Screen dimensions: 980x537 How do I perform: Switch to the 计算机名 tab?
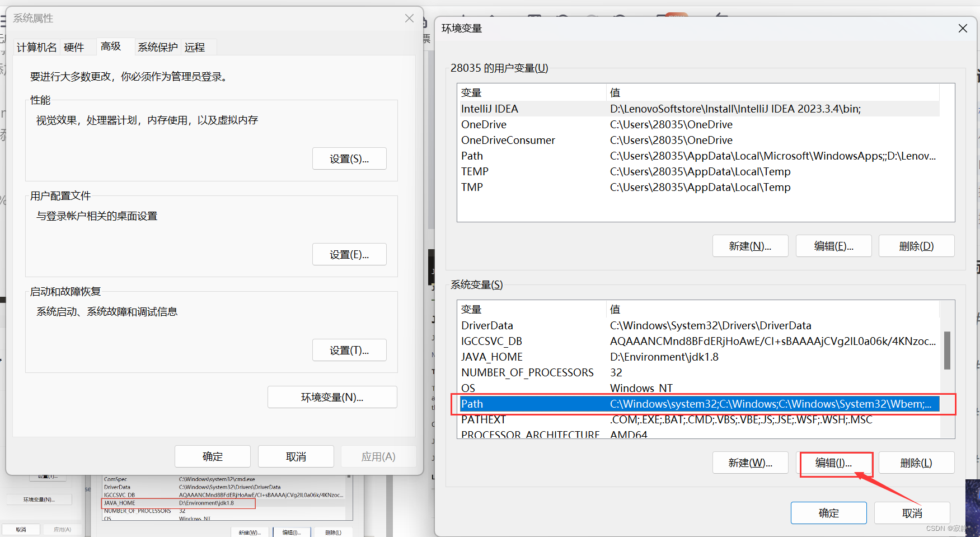36,47
